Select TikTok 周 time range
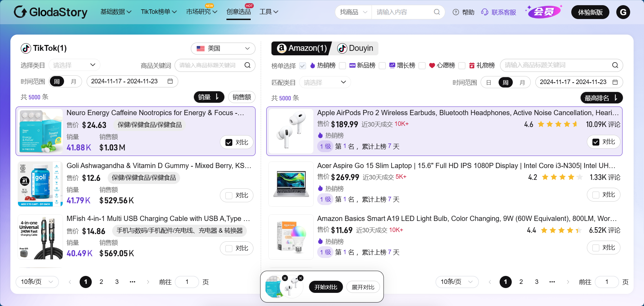644x306 pixels. coord(57,82)
